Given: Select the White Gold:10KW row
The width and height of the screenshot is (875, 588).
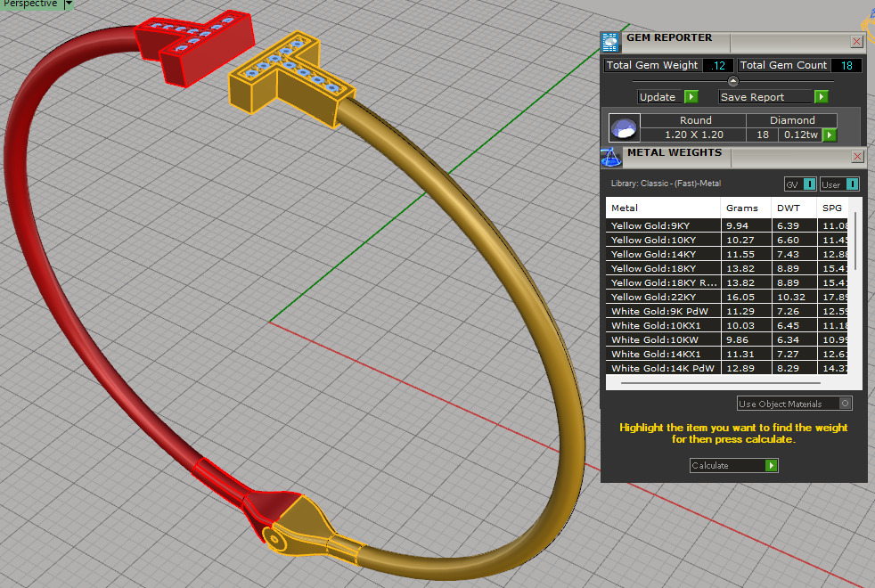Looking at the screenshot, I should pos(727,339).
